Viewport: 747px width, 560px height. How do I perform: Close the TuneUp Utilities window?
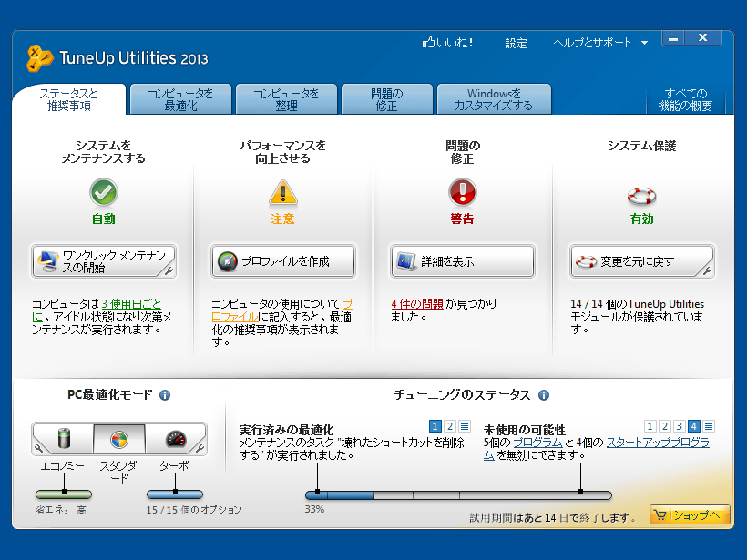pyautogui.click(x=703, y=38)
